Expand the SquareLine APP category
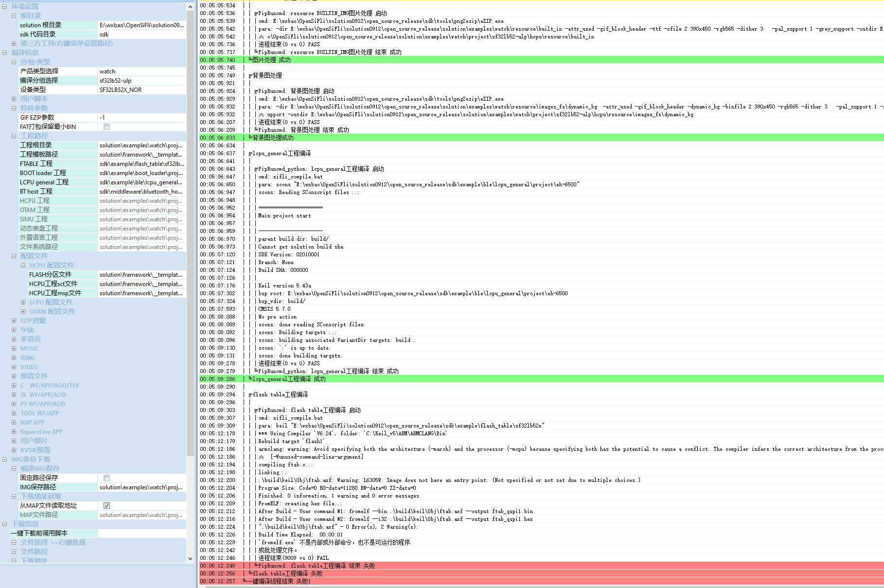Image resolution: width=884 pixels, height=588 pixels. pos(14,432)
